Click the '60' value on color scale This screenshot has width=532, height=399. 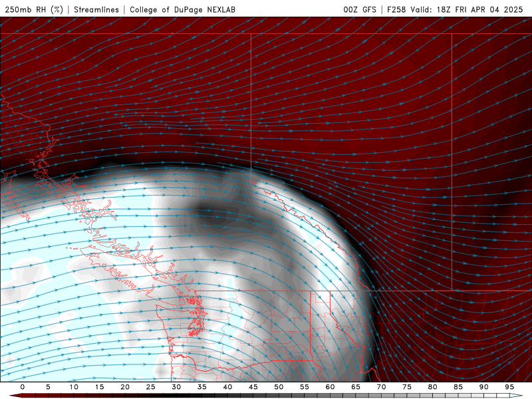[330, 387]
